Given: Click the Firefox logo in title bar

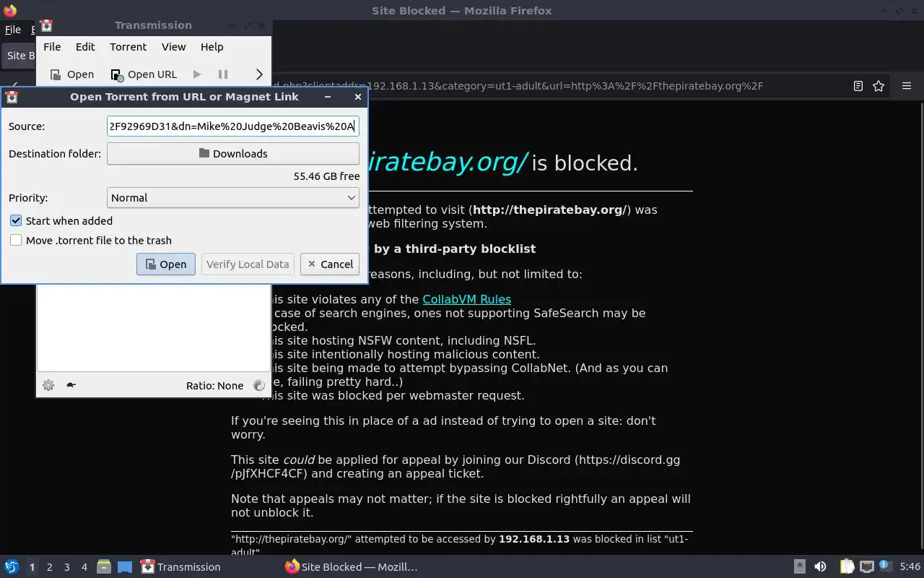Looking at the screenshot, I should pyautogui.click(x=10, y=11).
